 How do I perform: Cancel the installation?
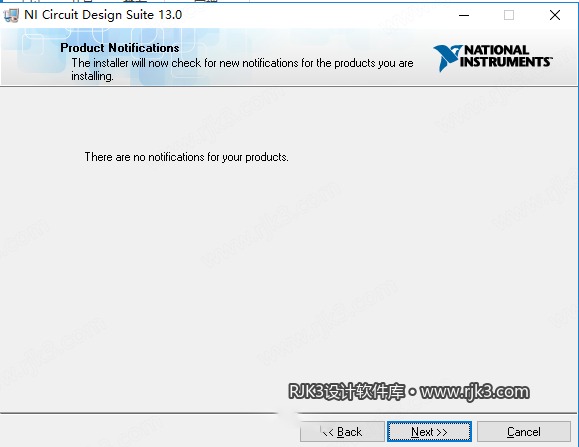(524, 431)
